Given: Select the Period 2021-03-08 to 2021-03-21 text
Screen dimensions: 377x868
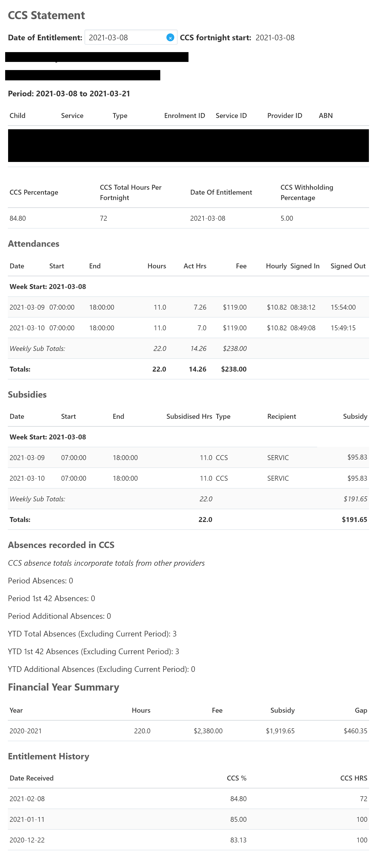Looking at the screenshot, I should (x=69, y=94).
